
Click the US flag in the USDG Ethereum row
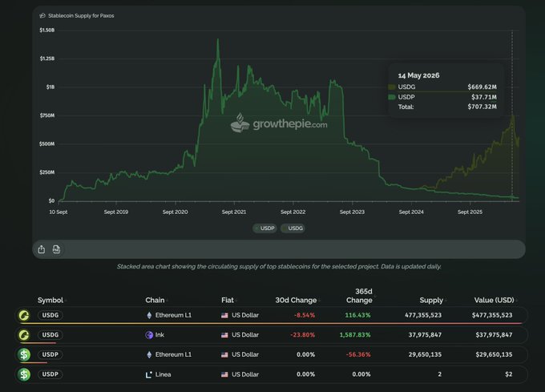(224, 316)
